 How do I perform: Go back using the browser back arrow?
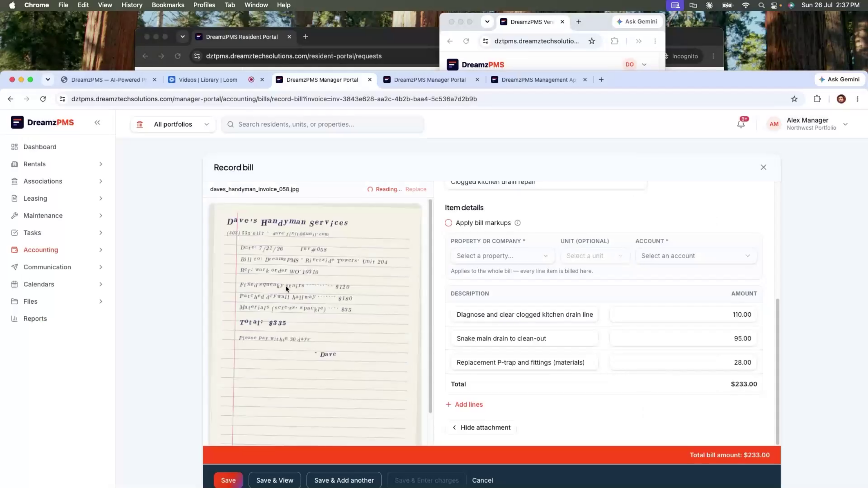(10, 99)
